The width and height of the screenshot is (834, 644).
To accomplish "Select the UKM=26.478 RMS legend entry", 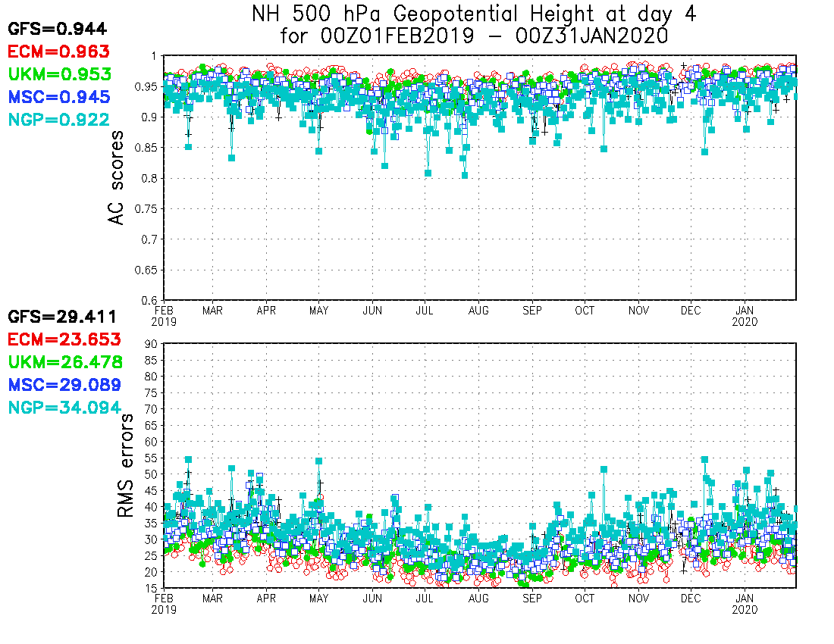I will [65, 362].
